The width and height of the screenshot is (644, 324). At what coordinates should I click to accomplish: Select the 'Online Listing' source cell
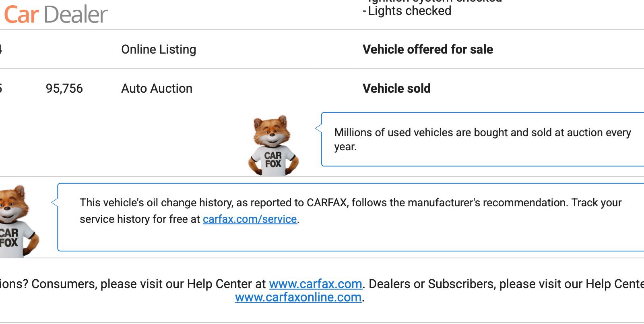[159, 50]
